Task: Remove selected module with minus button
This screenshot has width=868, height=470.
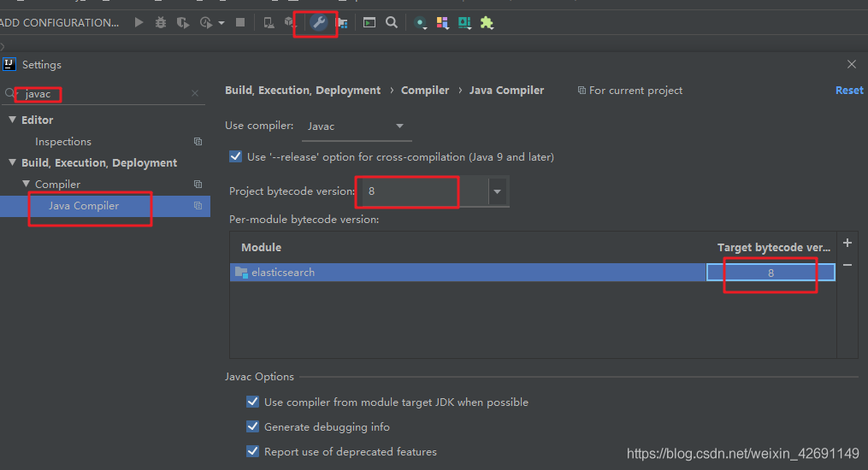Action: 847,266
